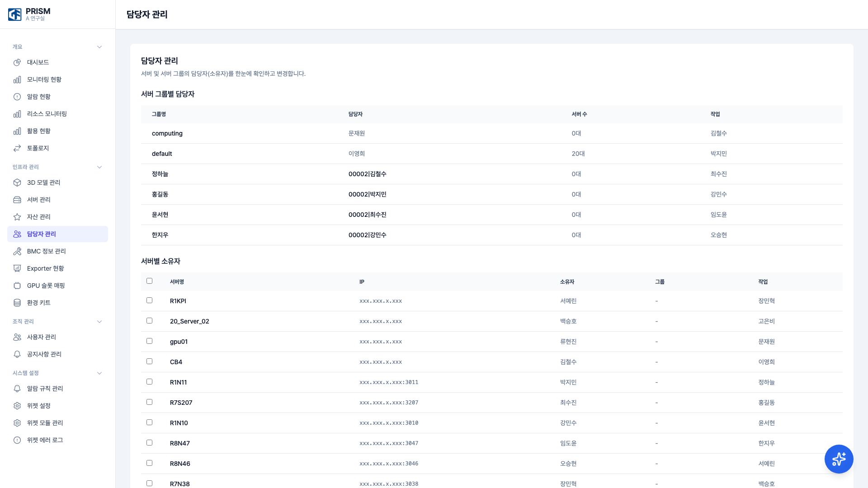Click the BMC 정보 관리 tools icon
The width and height of the screenshot is (868, 488).
(17, 251)
